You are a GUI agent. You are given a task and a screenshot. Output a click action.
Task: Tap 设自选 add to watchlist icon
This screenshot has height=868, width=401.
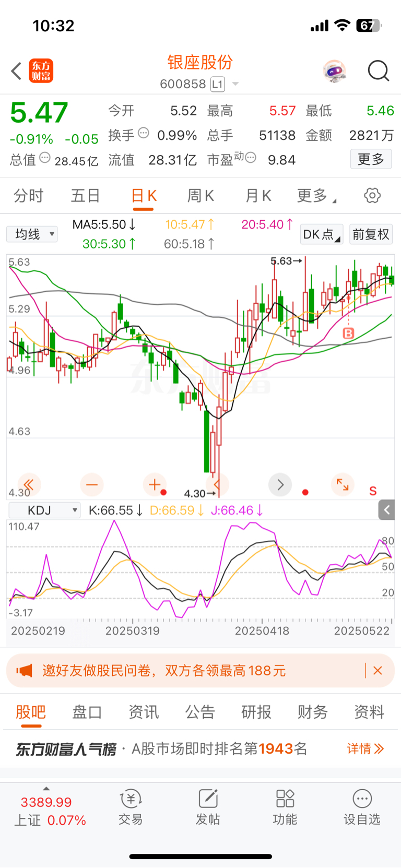point(362,807)
